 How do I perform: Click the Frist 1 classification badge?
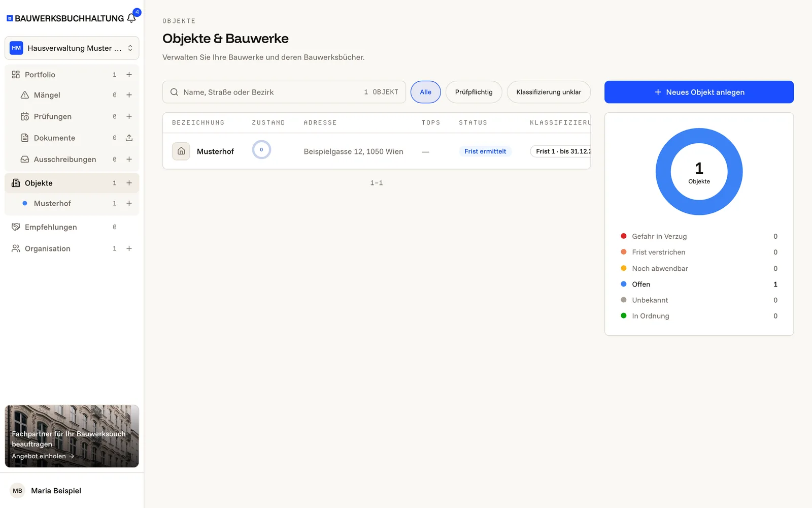[561, 151]
